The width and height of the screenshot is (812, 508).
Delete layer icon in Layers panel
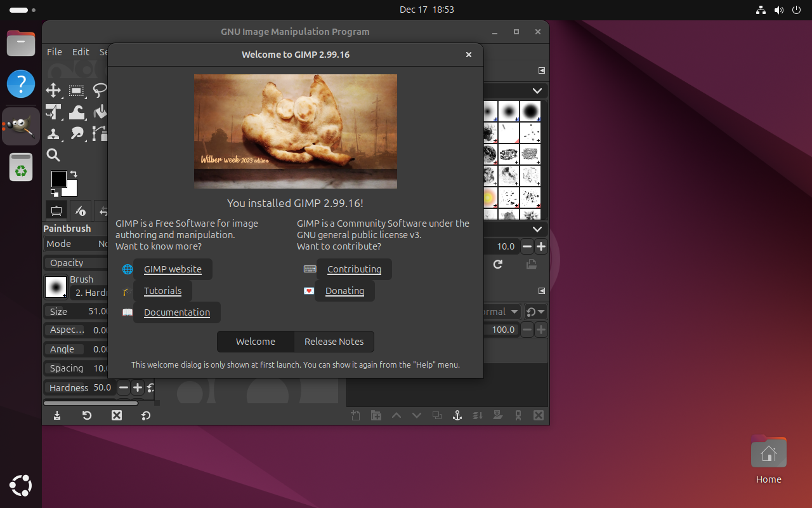tap(539, 415)
